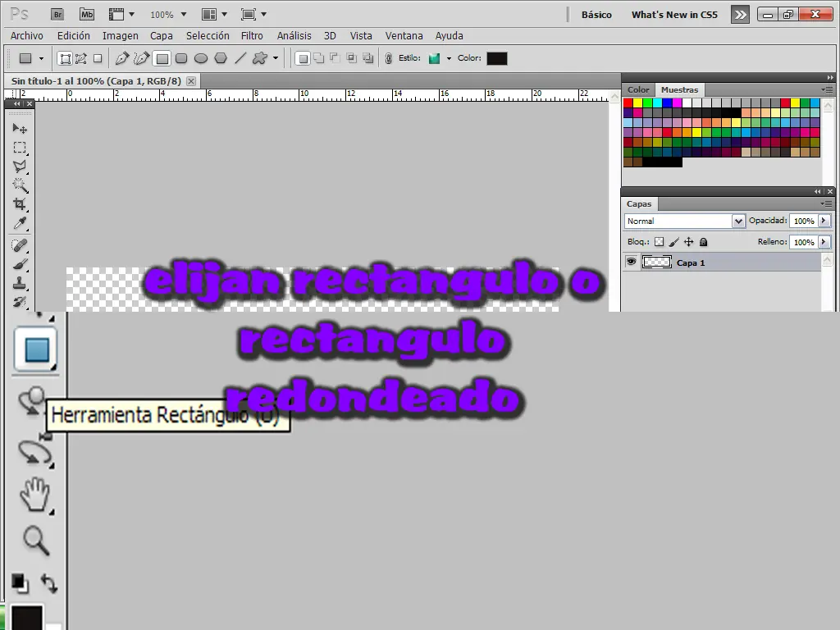Viewport: 840px width, 630px height.
Task: Open the Normal blend mode dropdown
Action: 685,221
